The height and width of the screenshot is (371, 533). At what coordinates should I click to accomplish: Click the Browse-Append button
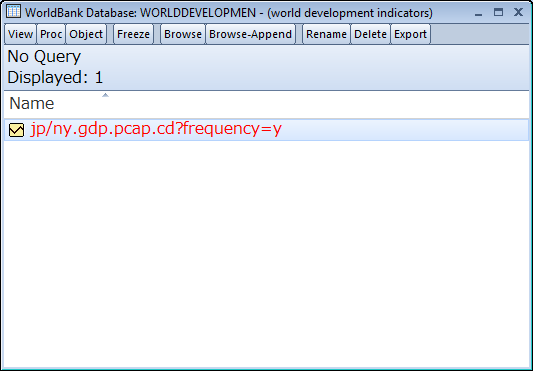click(250, 34)
